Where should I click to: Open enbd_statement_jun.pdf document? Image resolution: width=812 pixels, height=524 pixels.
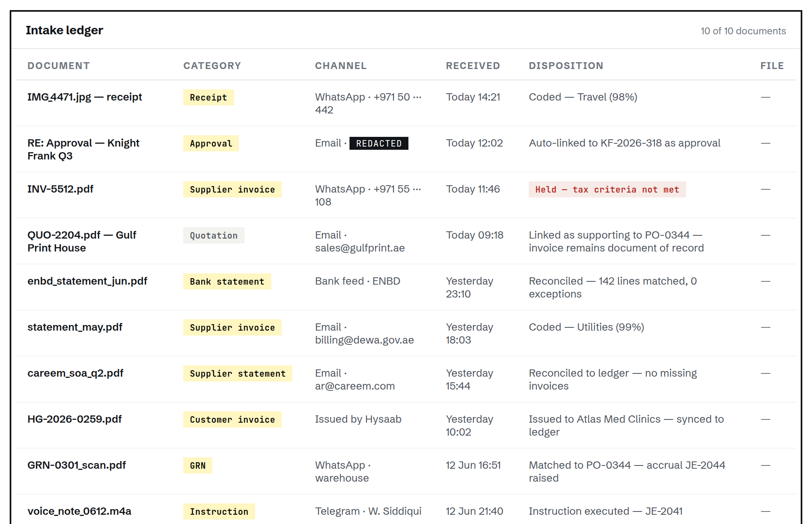click(x=87, y=281)
